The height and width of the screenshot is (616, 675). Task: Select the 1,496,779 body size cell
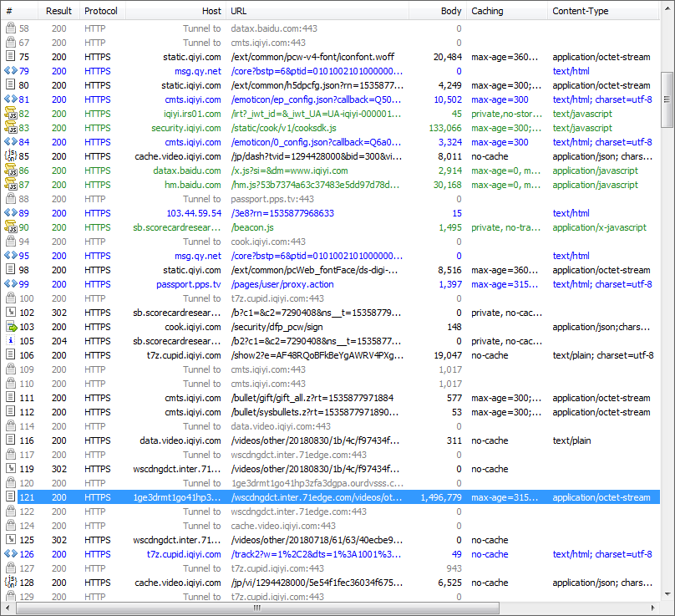point(441,497)
